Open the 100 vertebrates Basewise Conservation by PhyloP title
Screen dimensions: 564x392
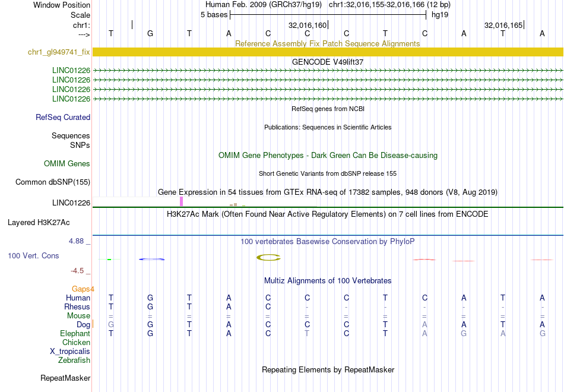click(327, 242)
